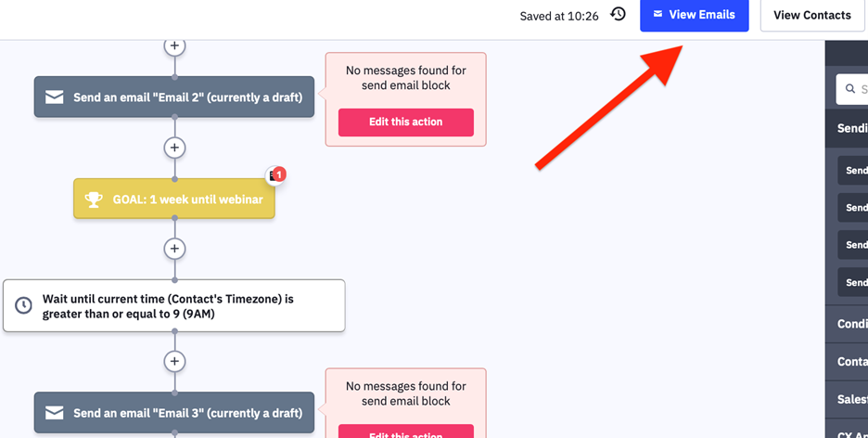Add a step with the plus below the goal
868x438 pixels.
click(x=174, y=249)
